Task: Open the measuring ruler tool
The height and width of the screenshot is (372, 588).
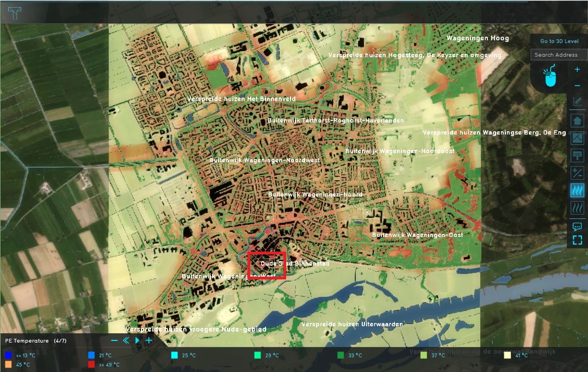Action: pyautogui.click(x=577, y=102)
